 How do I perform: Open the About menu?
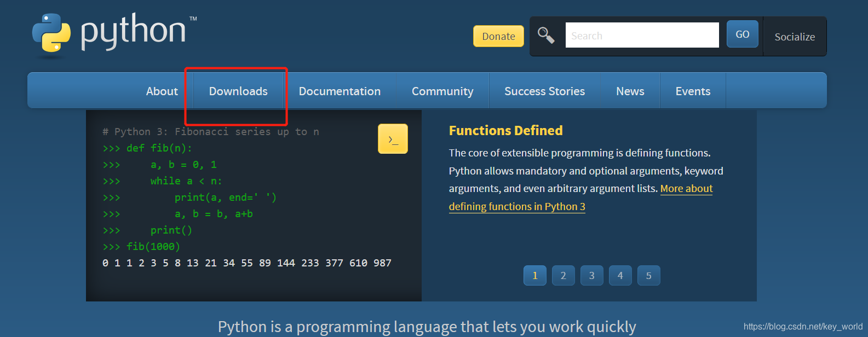click(x=162, y=91)
